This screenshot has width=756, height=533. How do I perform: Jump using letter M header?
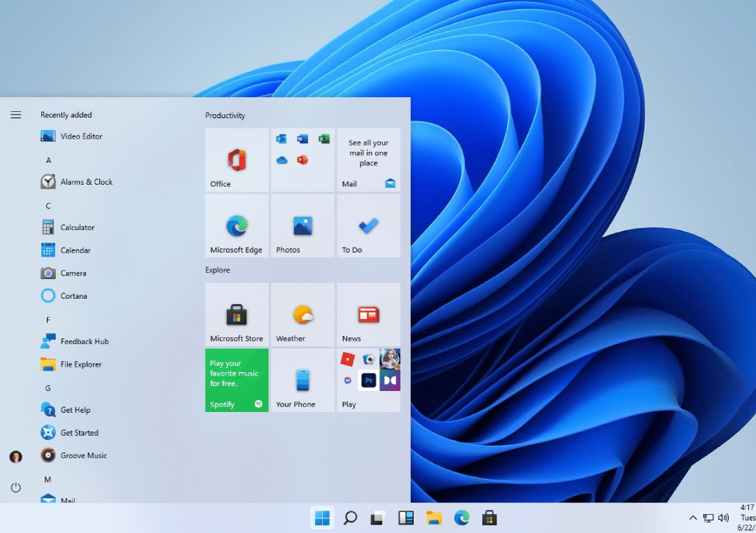[x=48, y=480]
